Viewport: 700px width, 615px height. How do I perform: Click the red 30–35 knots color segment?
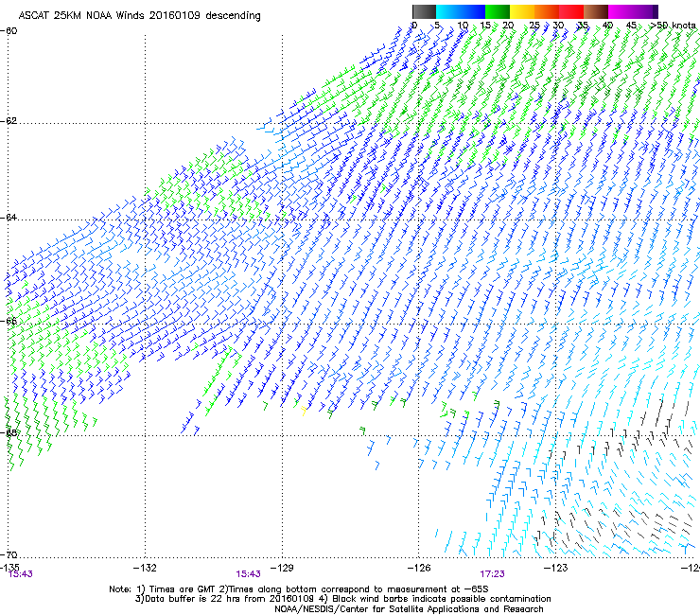pyautogui.click(x=571, y=11)
